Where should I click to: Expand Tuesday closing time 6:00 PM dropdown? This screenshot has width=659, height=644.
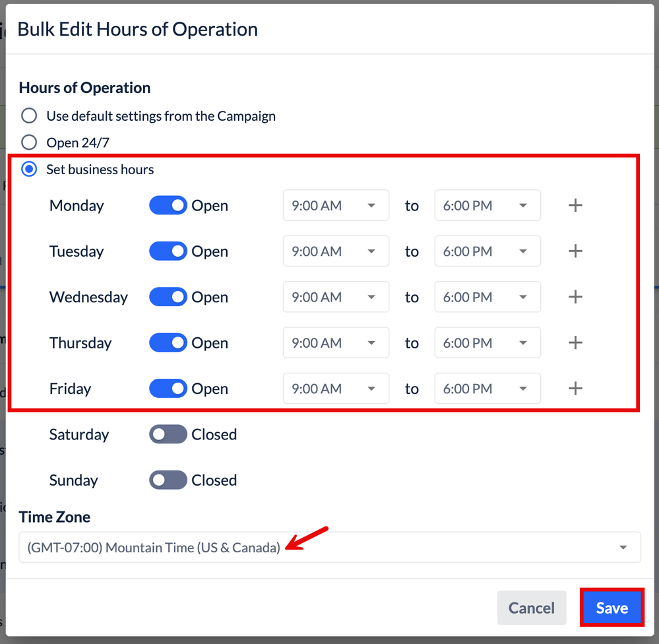[x=487, y=251]
